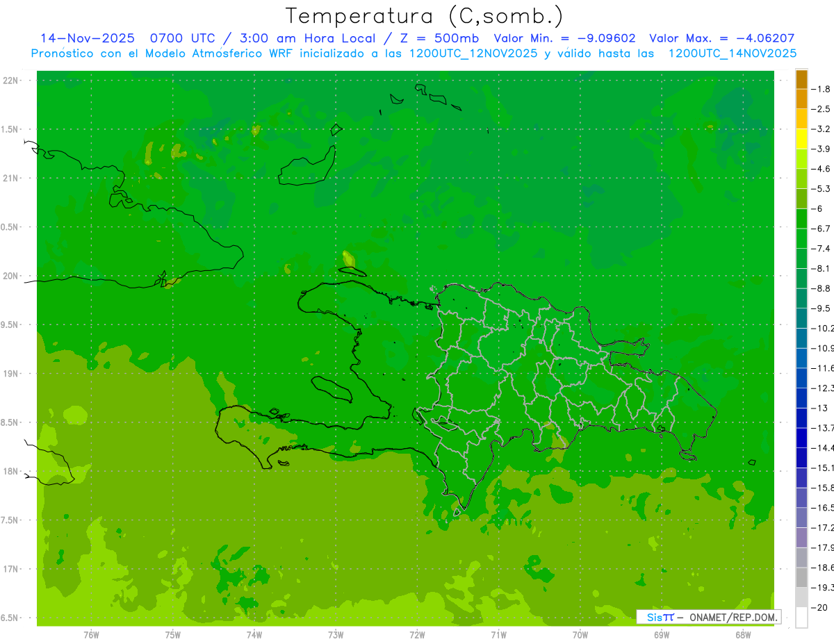Click the 74W longitude axis label

(x=254, y=634)
